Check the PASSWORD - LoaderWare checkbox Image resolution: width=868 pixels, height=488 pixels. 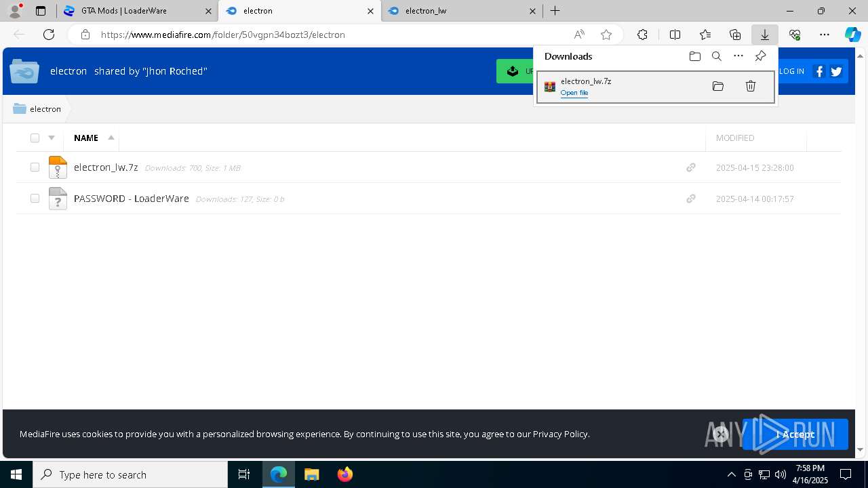coord(35,199)
